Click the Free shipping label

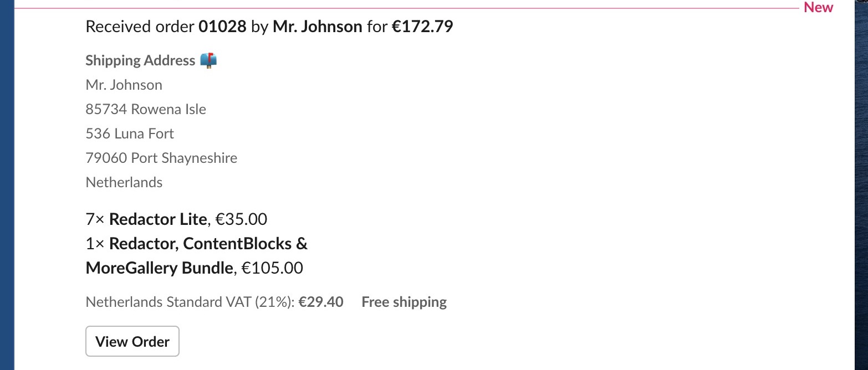coord(404,302)
